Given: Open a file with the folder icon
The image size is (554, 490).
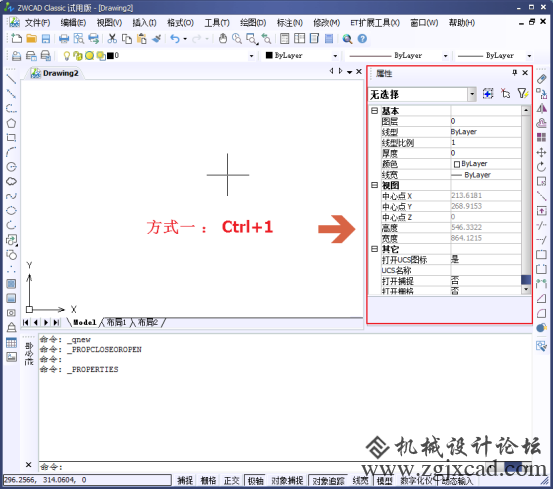Looking at the screenshot, I should coord(31,39).
